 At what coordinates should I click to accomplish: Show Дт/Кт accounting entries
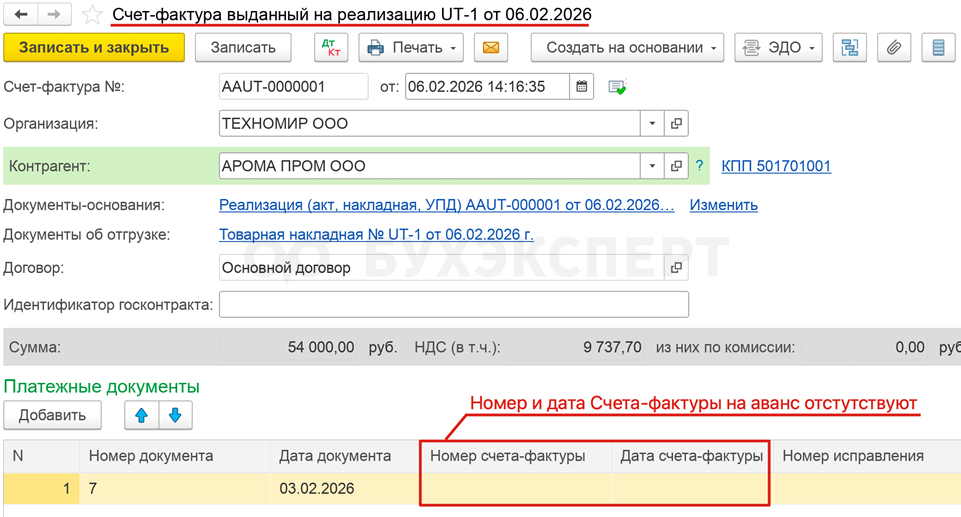(x=331, y=48)
